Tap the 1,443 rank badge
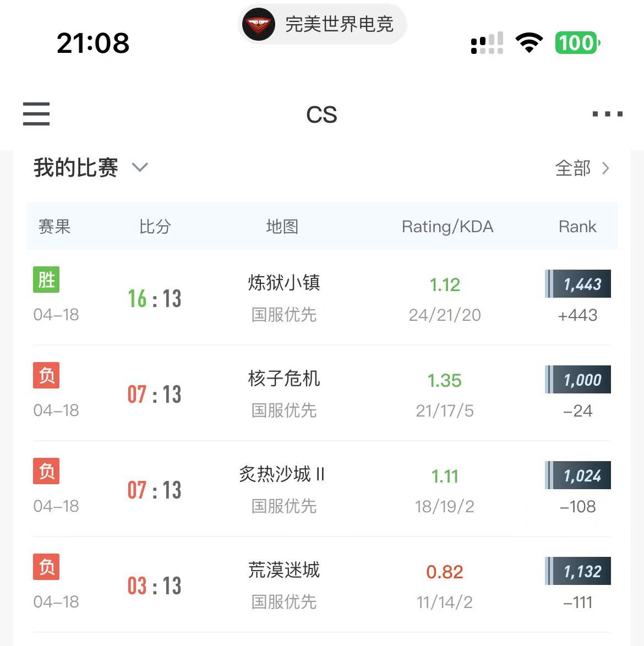The height and width of the screenshot is (646, 644). 578,284
